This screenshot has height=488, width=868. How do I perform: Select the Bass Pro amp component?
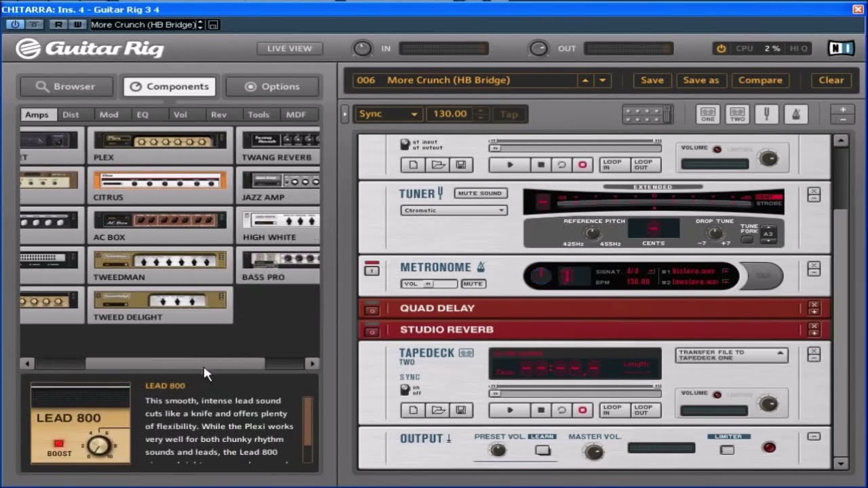pyautogui.click(x=278, y=265)
